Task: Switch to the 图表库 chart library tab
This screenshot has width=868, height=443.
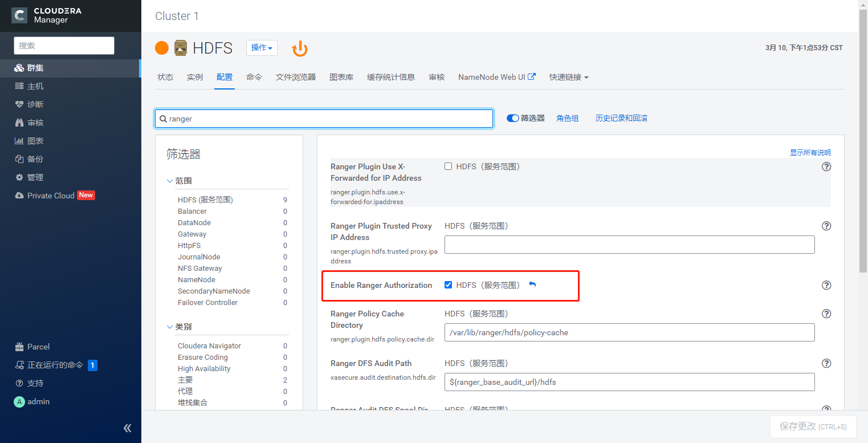Action: pos(341,77)
